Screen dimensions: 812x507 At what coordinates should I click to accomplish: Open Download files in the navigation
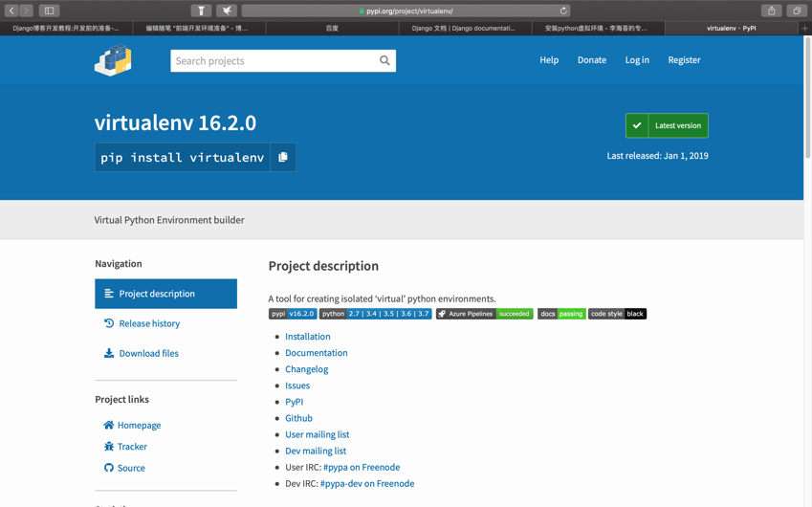coord(148,353)
